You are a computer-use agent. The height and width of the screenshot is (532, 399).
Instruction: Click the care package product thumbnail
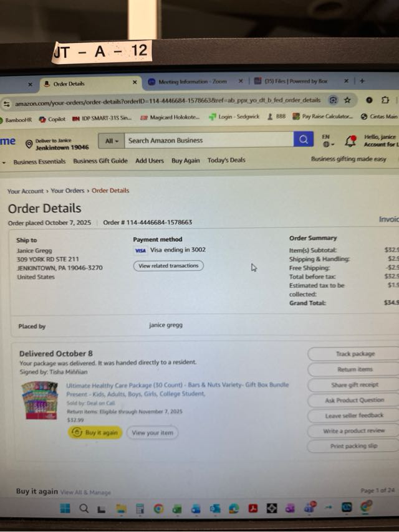click(x=39, y=401)
